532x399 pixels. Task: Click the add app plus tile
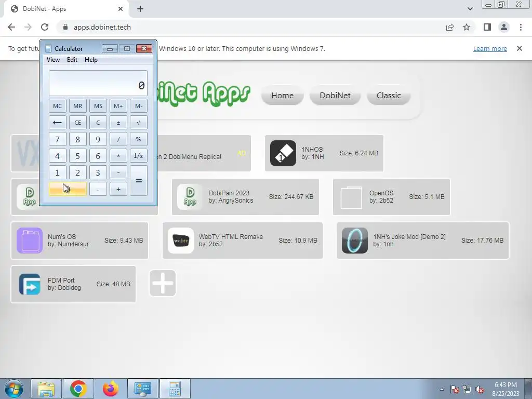(x=163, y=283)
